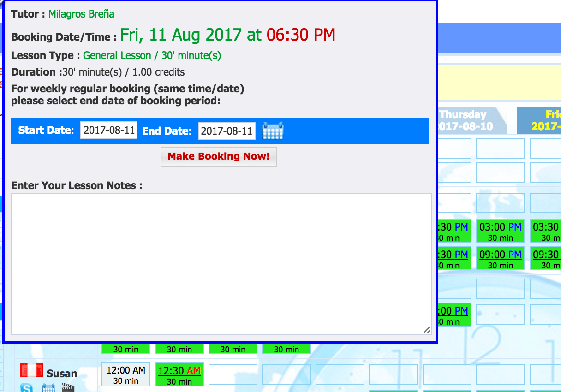Click the Susan tutor name
561x392 pixels.
coord(62,374)
